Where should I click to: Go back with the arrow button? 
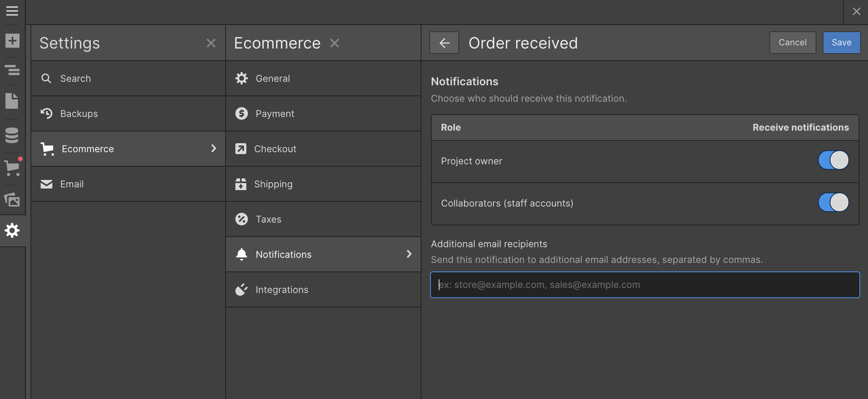pyautogui.click(x=444, y=43)
